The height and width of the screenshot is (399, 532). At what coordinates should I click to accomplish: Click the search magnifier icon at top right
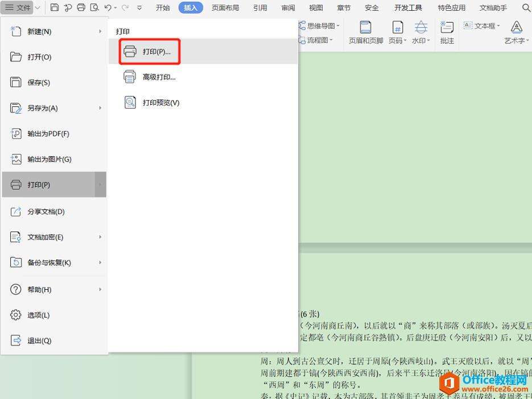[525, 7]
